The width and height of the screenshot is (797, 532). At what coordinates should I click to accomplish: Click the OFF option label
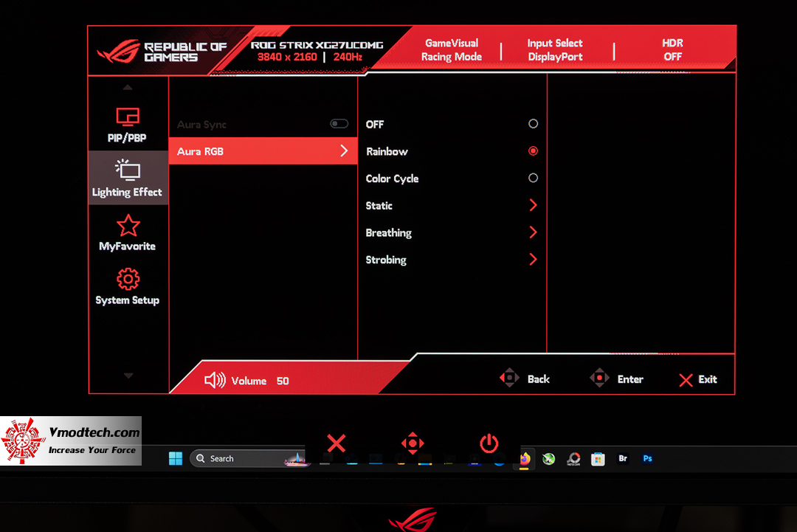[x=375, y=125]
